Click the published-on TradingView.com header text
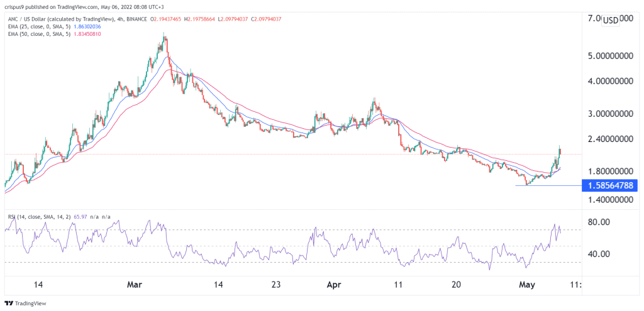Viewport: 644px width, 311px height. click(84, 6)
